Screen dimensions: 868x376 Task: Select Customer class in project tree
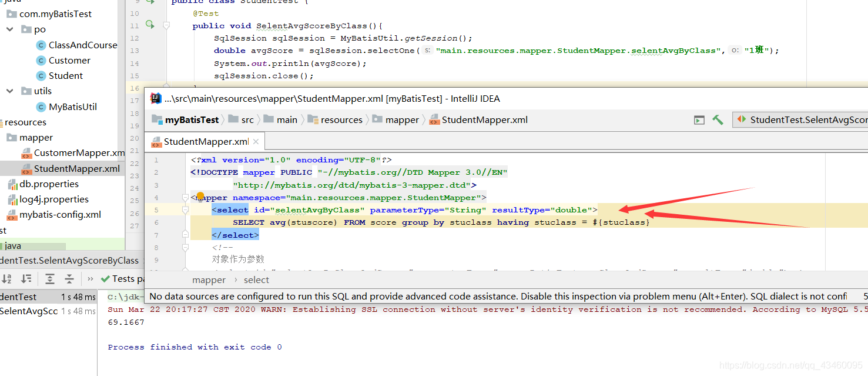(x=69, y=60)
